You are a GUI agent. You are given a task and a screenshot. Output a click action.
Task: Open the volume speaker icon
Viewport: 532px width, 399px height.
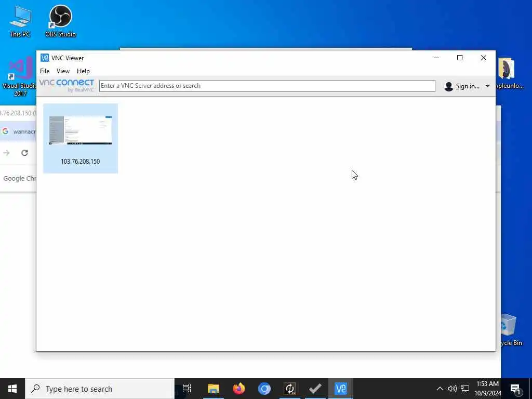[453, 389]
